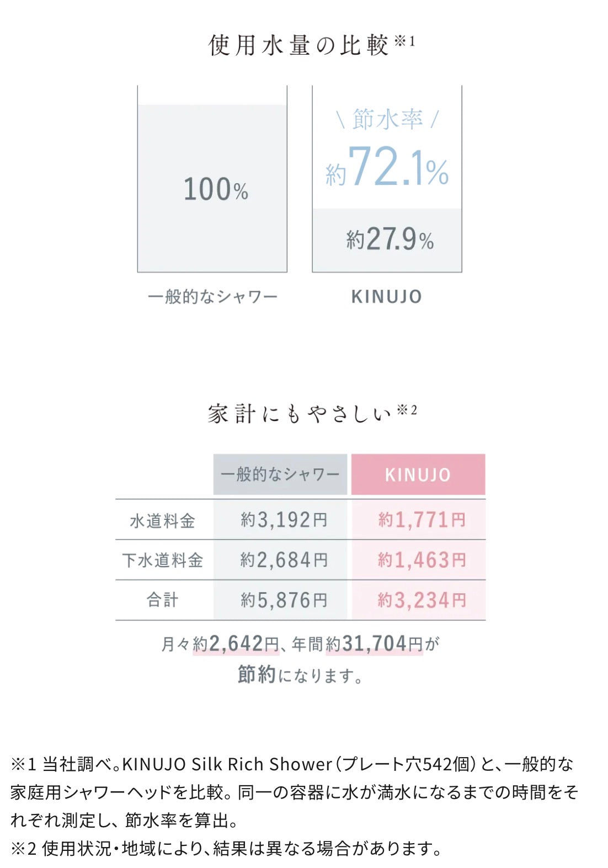
Task: Click the 水道料金 row label
Action: click(x=163, y=520)
